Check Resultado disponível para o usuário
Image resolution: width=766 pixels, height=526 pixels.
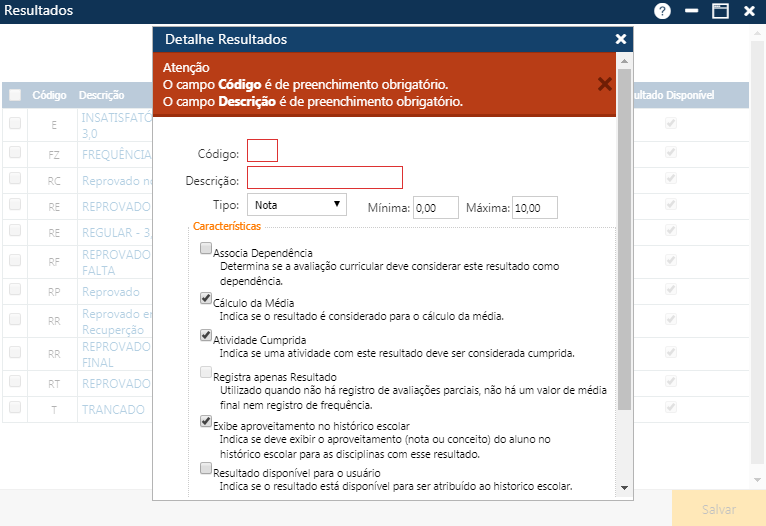tap(206, 468)
